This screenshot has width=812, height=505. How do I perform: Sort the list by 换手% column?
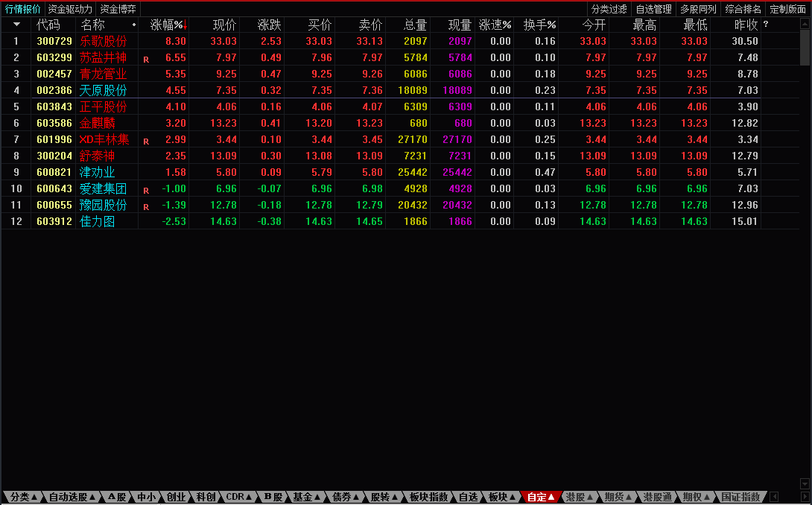coord(539,25)
